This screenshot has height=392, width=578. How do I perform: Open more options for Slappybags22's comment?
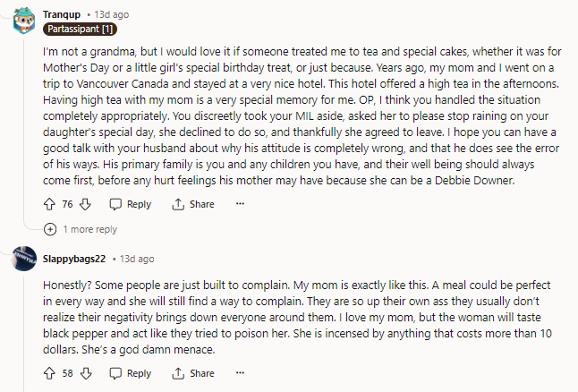click(240, 373)
